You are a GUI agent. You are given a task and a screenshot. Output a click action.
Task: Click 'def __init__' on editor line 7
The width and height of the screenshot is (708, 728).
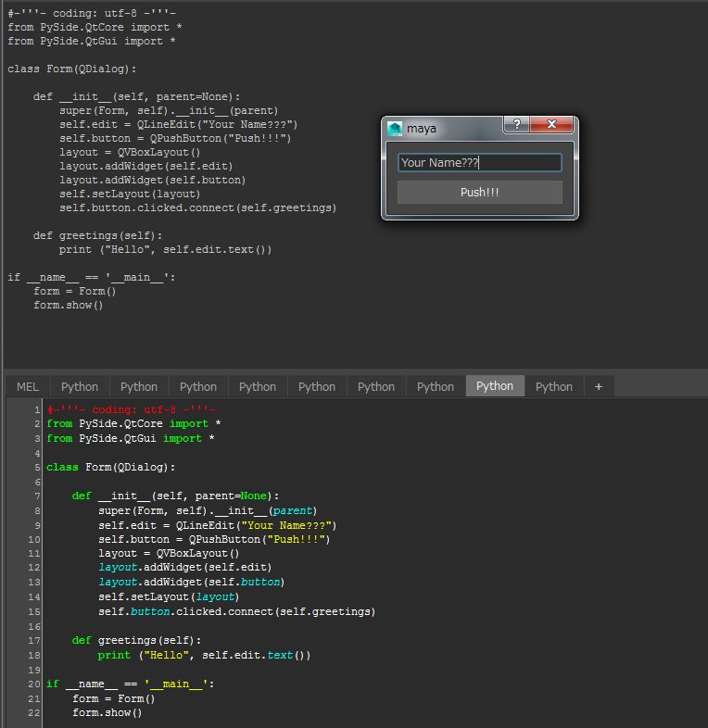click(111, 496)
